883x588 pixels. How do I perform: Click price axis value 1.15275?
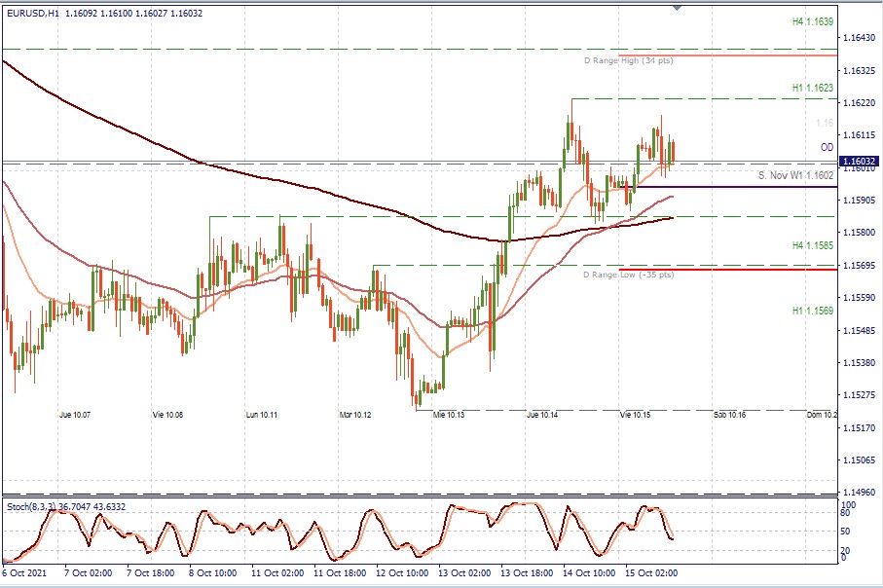point(860,395)
